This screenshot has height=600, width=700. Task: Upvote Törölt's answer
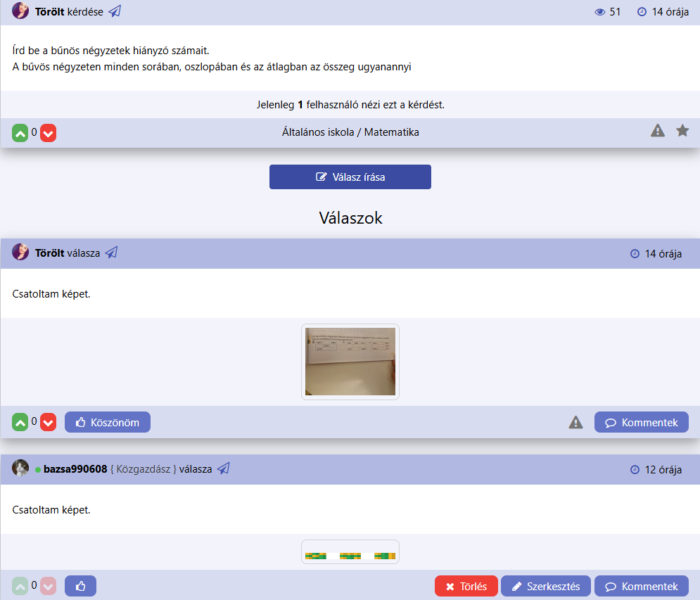coord(20,422)
